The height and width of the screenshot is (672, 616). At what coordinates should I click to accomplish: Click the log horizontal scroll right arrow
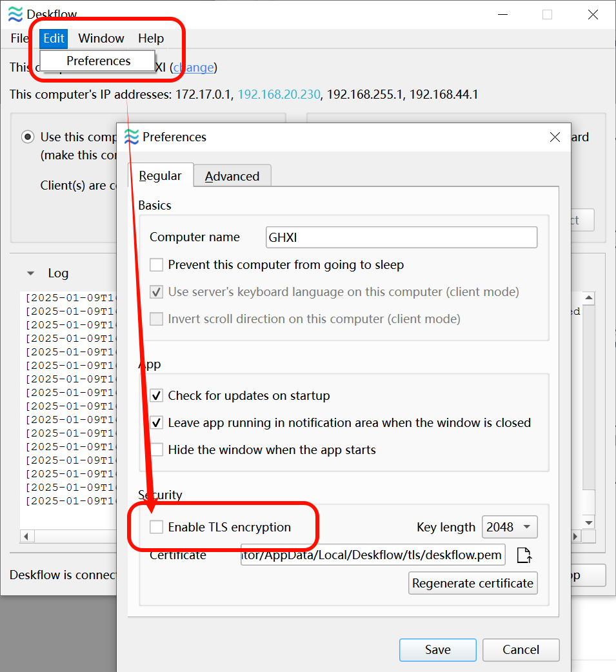575,536
